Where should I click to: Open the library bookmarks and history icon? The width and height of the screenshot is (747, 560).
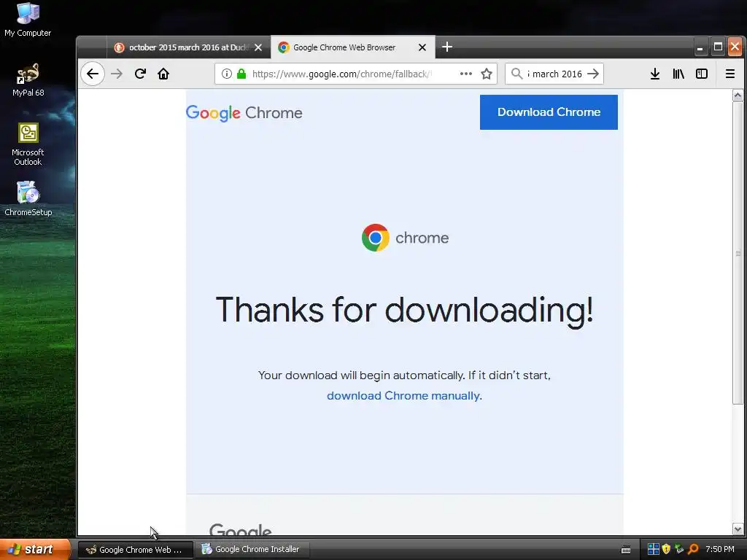(678, 74)
